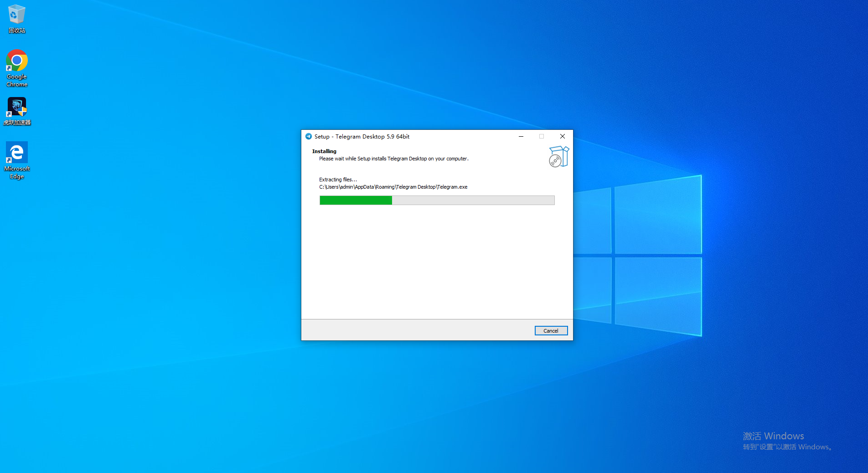Close the Telegram setup window

pyautogui.click(x=563, y=136)
